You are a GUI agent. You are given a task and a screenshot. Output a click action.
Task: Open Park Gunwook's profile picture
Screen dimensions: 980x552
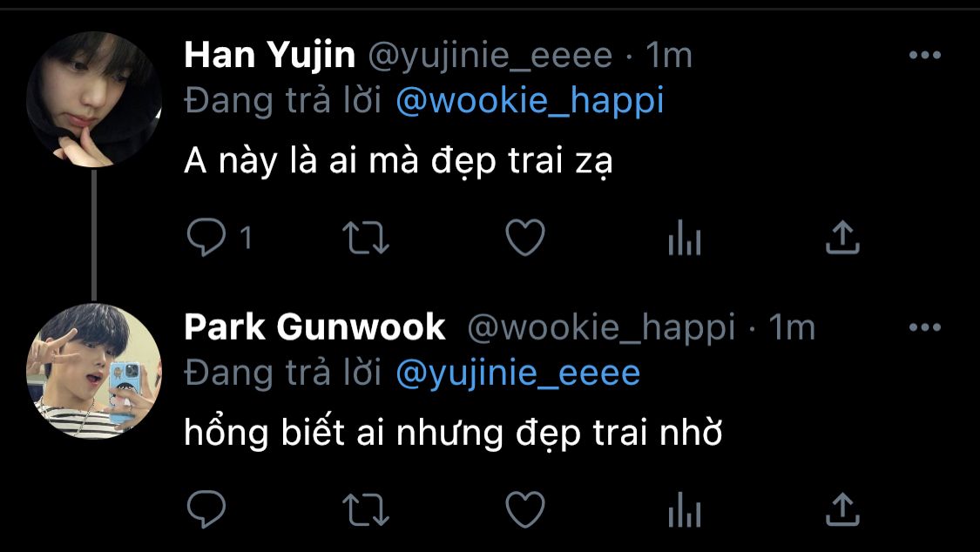point(94,371)
